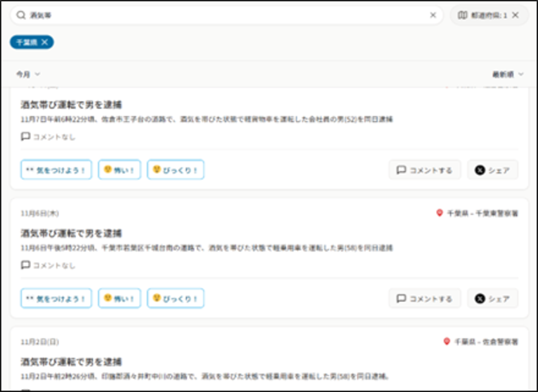Toggle 怖い！ reaction on first post

coord(119,170)
